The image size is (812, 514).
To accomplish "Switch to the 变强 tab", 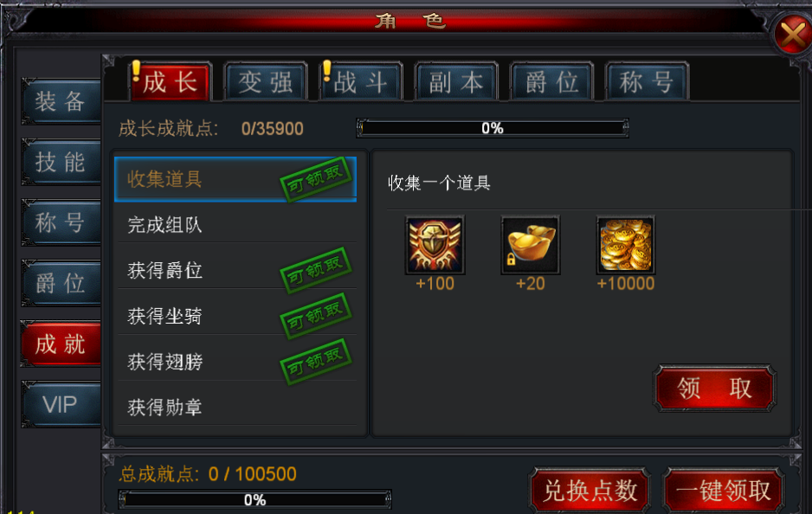I will click(266, 82).
